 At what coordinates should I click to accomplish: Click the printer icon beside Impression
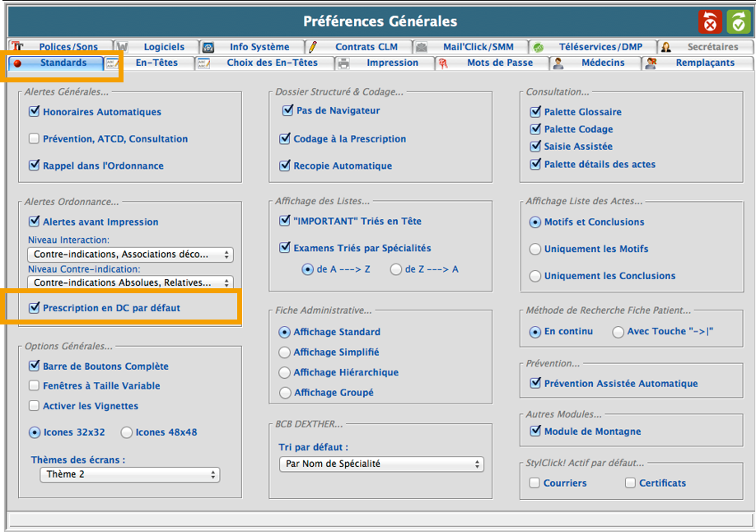343,63
